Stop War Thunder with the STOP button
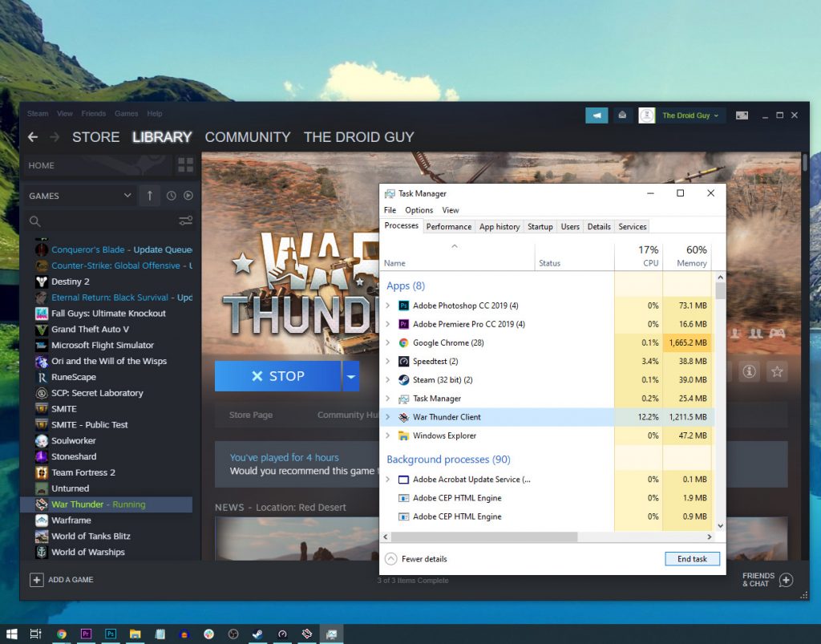Image resolution: width=821 pixels, height=644 pixels. pos(277,376)
